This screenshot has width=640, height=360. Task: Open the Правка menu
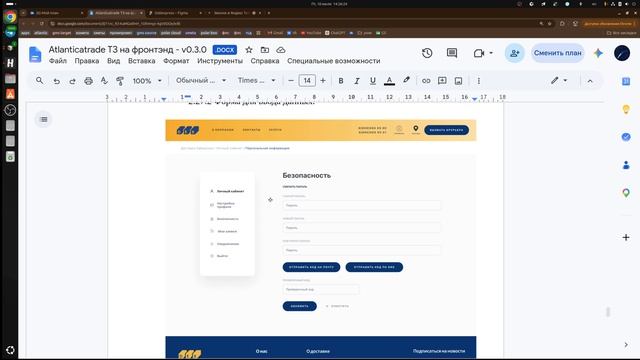point(87,61)
